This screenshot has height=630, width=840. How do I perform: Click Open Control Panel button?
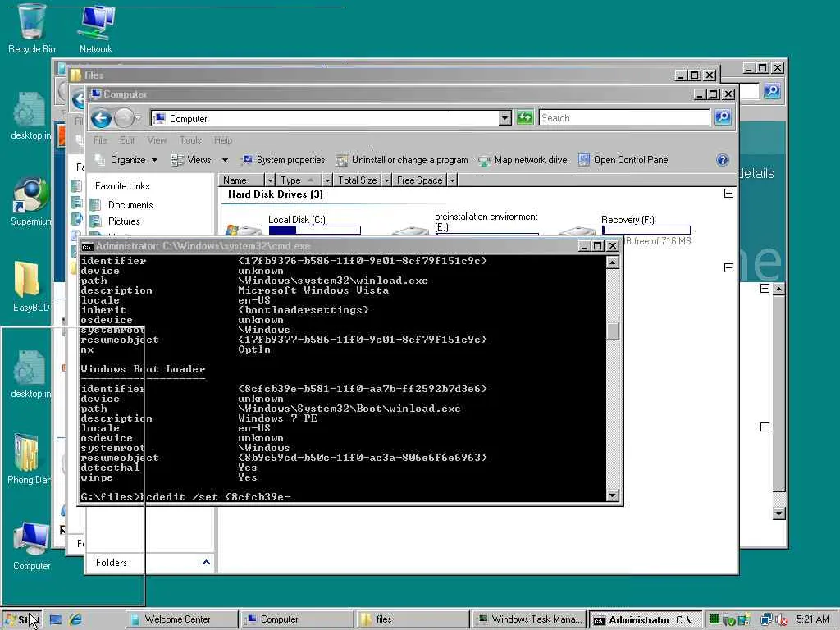click(x=624, y=160)
